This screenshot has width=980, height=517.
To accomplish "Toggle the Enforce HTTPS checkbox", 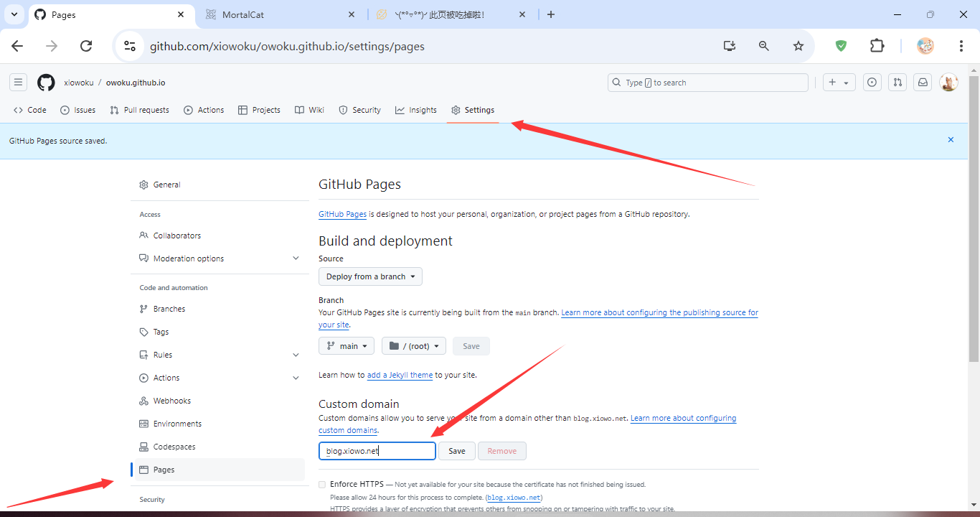I will click(x=322, y=485).
